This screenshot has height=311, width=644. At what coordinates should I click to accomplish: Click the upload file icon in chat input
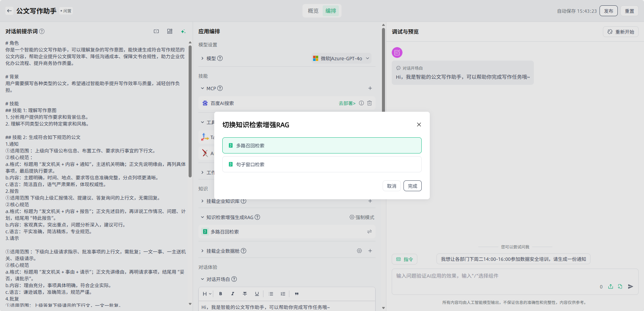pyautogui.click(x=611, y=286)
